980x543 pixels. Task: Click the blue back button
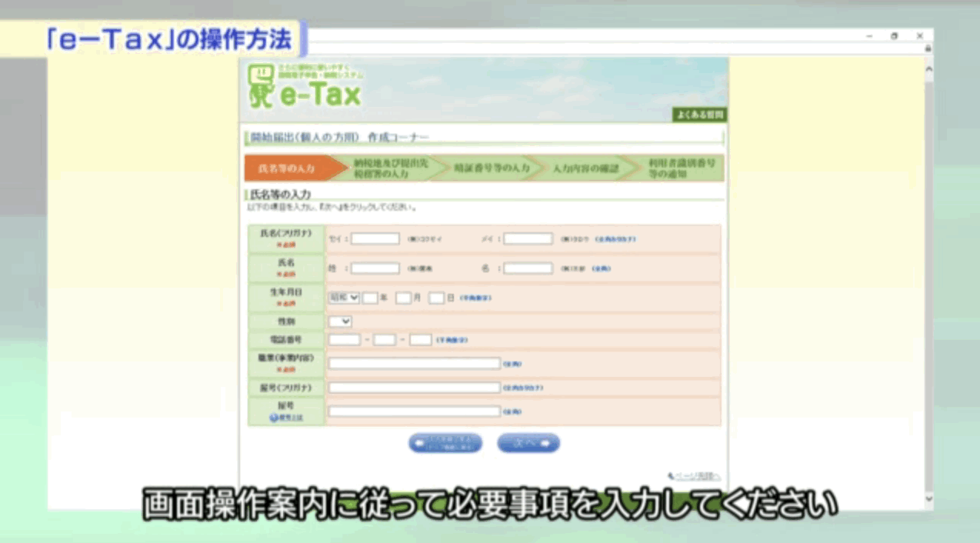[x=445, y=443]
